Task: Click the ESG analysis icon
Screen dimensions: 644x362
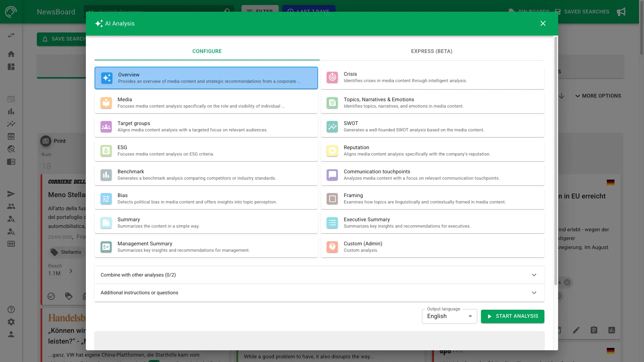Action: pos(106,151)
